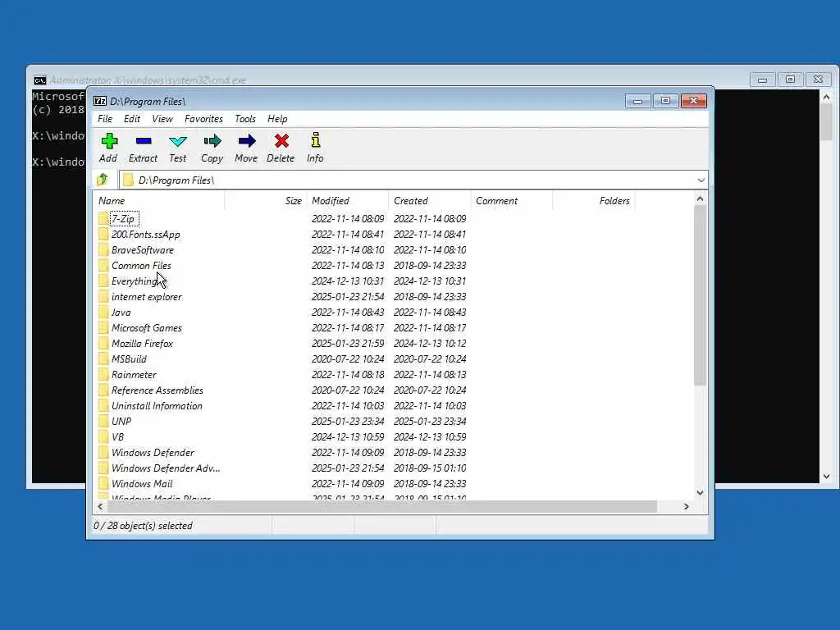Sort by the Modified column header

[348, 201]
